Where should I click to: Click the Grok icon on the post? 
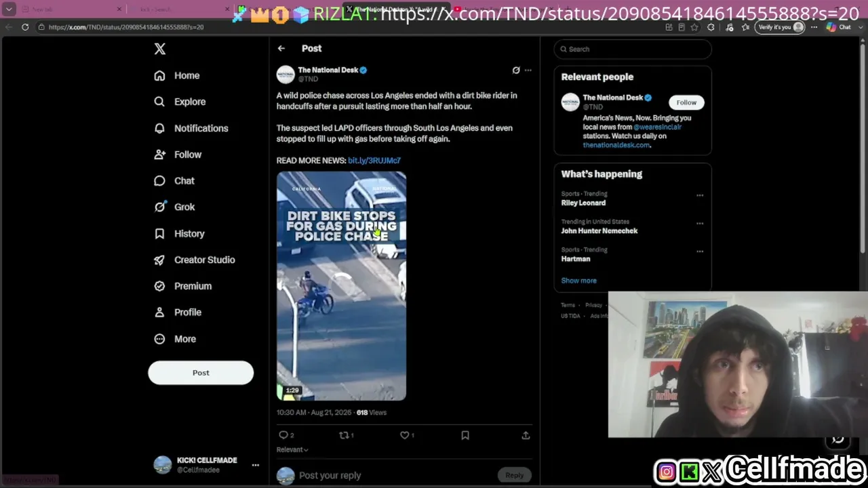pos(516,70)
